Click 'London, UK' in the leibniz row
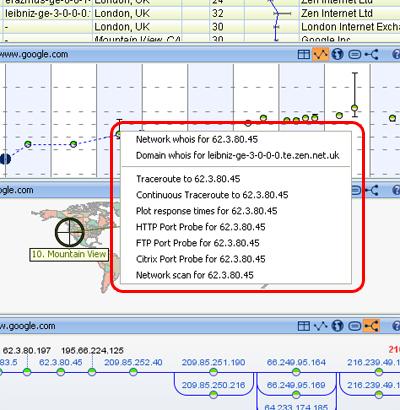This screenshot has width=400, height=410. coord(122,14)
